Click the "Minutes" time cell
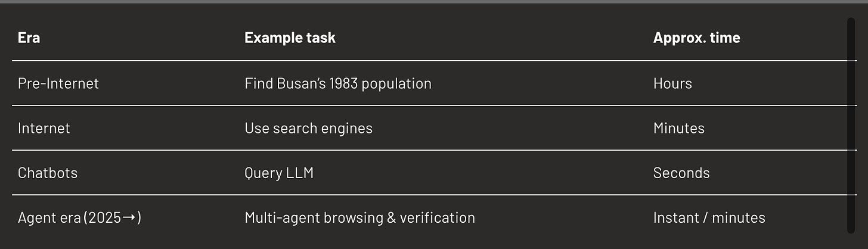Image resolution: width=868 pixels, height=249 pixels. tap(678, 128)
